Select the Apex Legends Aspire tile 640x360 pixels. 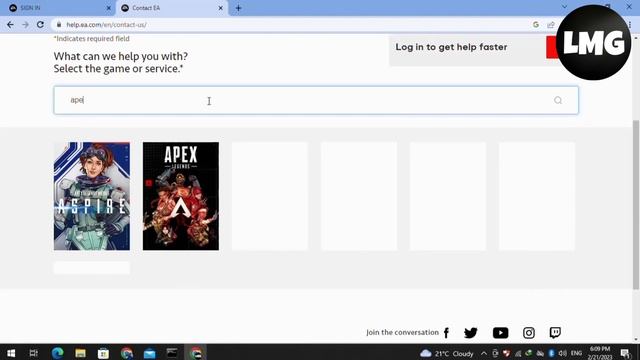(92, 196)
